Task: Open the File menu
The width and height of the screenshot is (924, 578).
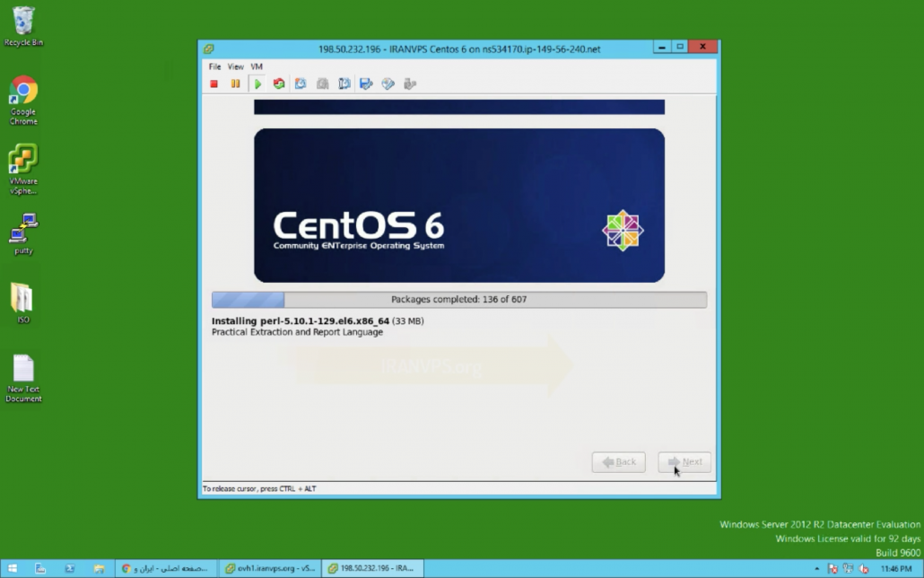Action: pyautogui.click(x=214, y=66)
